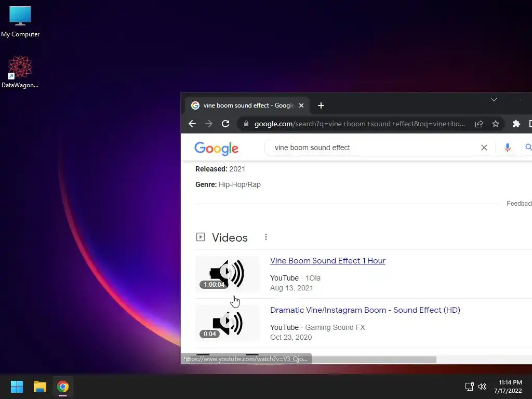Image resolution: width=532 pixels, height=399 pixels.
Task: Open the clock and date panel
Action: (508, 387)
